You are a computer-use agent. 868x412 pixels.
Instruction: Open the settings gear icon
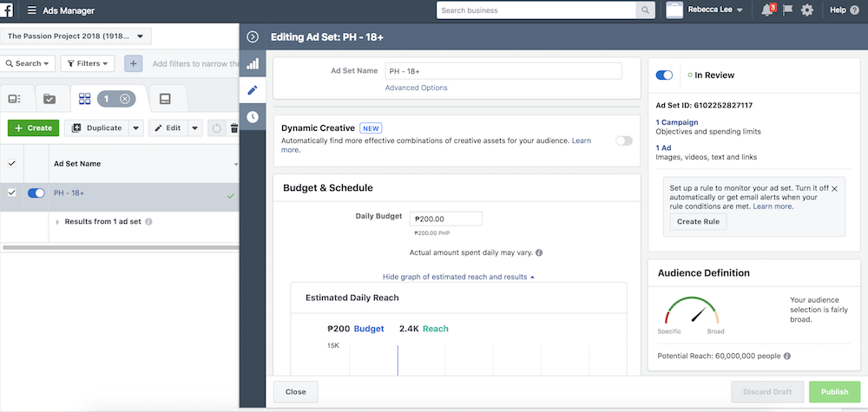tap(807, 10)
